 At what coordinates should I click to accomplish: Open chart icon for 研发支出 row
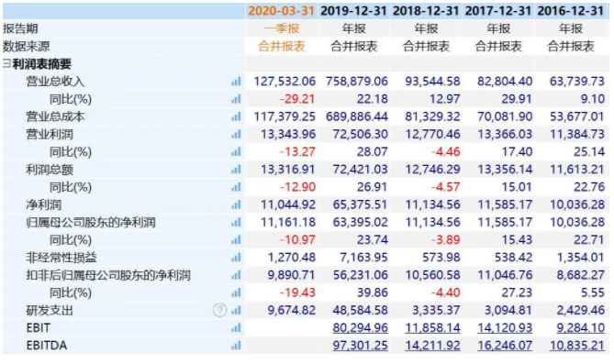236,311
